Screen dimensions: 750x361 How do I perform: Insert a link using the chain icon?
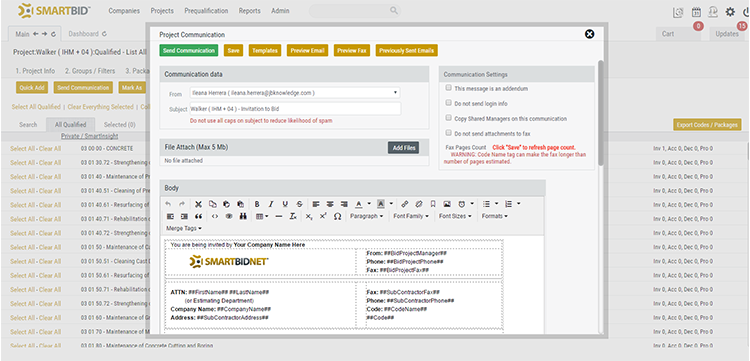click(x=405, y=204)
